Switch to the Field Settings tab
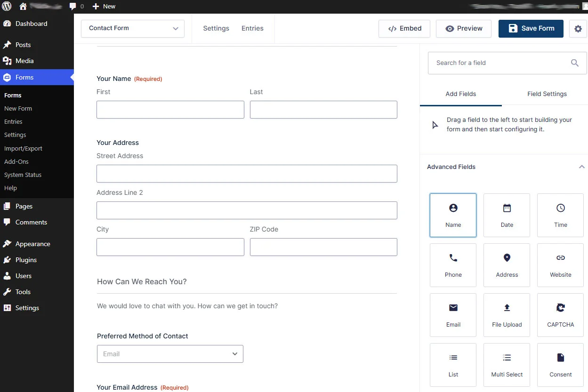Image resolution: width=588 pixels, height=392 pixels. (x=547, y=94)
